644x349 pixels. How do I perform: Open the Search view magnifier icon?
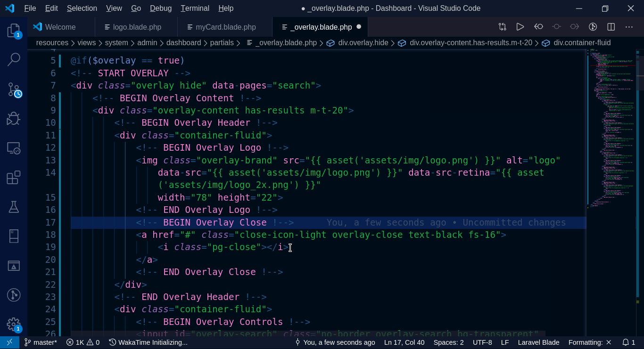(x=14, y=60)
